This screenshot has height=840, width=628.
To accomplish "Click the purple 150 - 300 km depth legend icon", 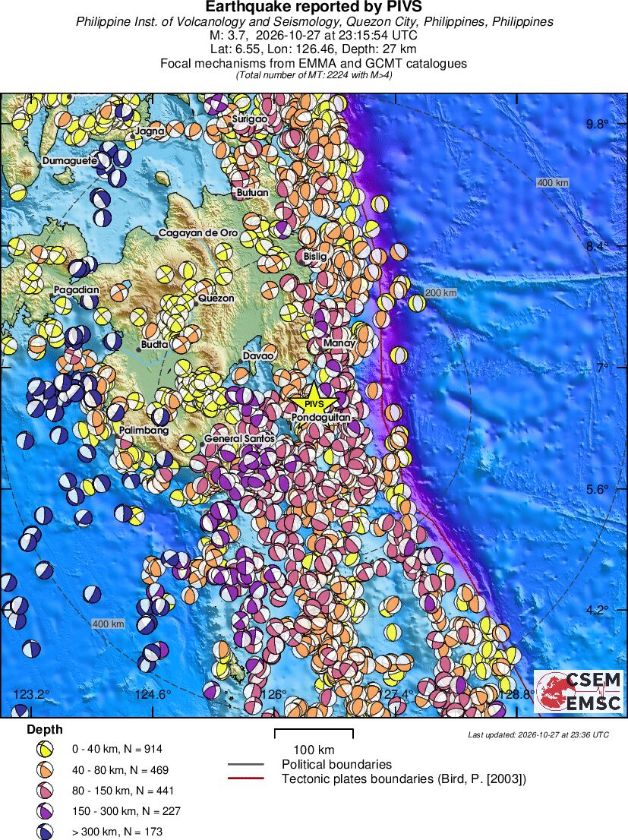I will tap(45, 811).
